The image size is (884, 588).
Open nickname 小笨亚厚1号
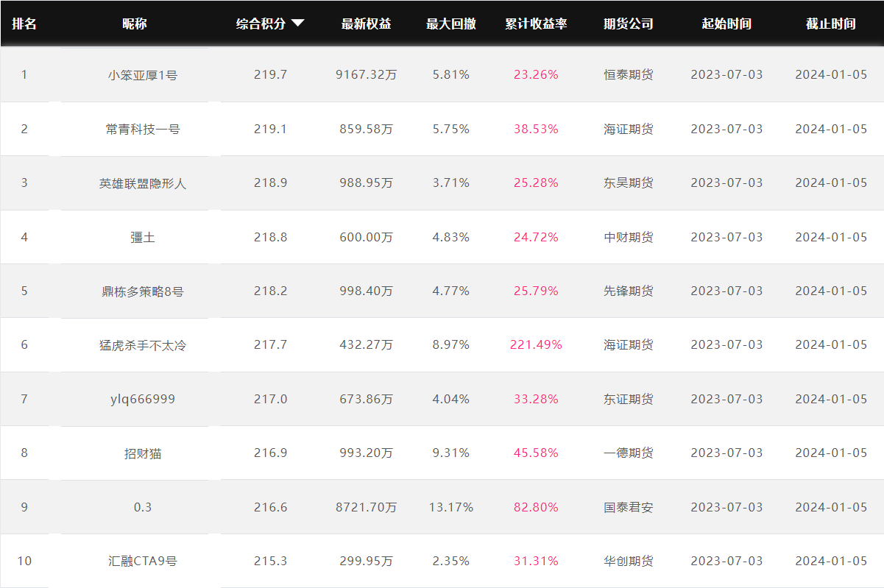tap(143, 75)
